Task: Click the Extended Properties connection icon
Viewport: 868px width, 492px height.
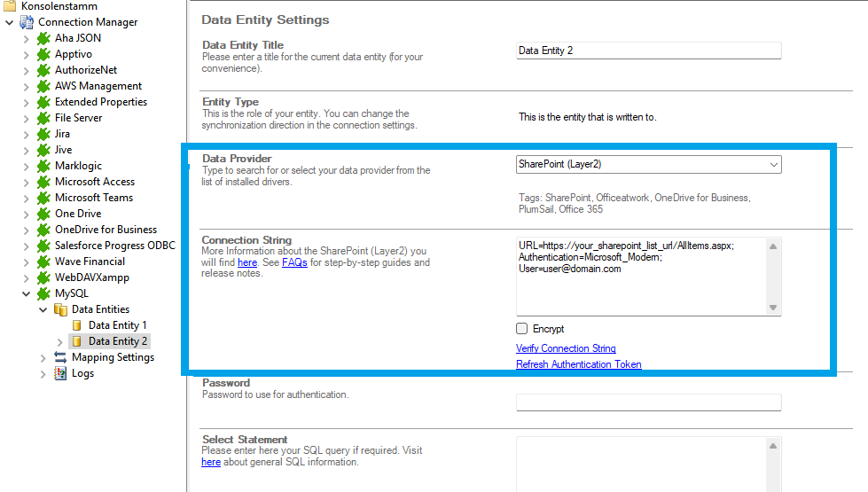Action: click(x=43, y=102)
